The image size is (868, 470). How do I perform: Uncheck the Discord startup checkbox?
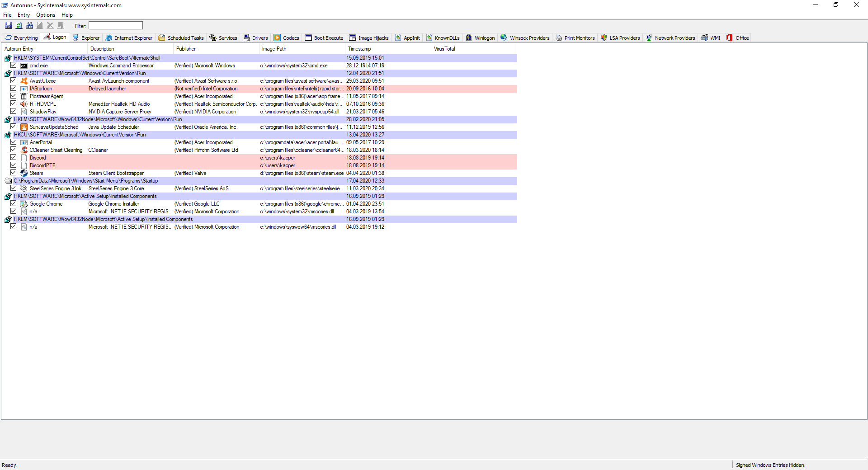tap(14, 157)
